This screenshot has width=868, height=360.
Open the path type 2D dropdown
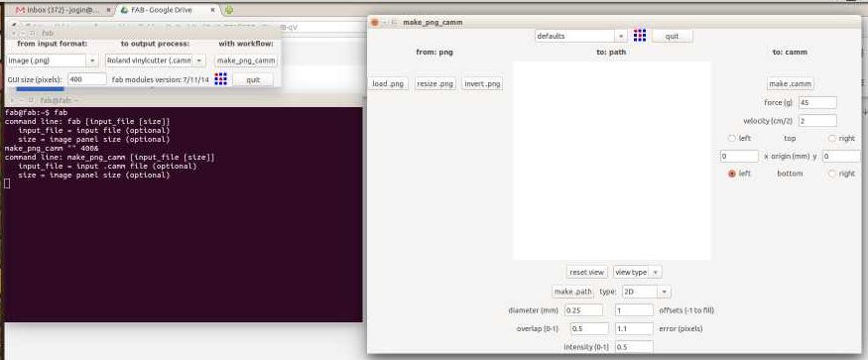(x=646, y=292)
